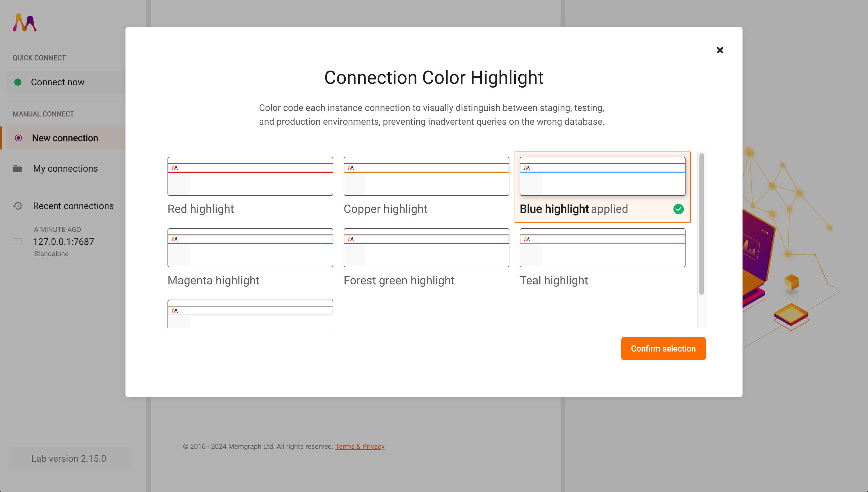Click the Memgraph logo icon

click(25, 23)
